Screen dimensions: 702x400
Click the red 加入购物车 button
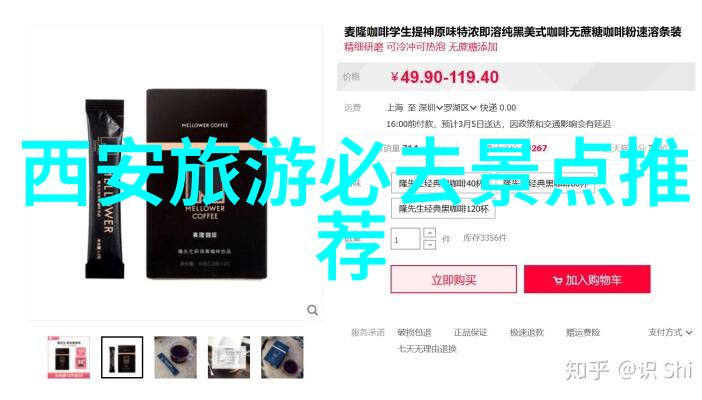[x=587, y=280]
